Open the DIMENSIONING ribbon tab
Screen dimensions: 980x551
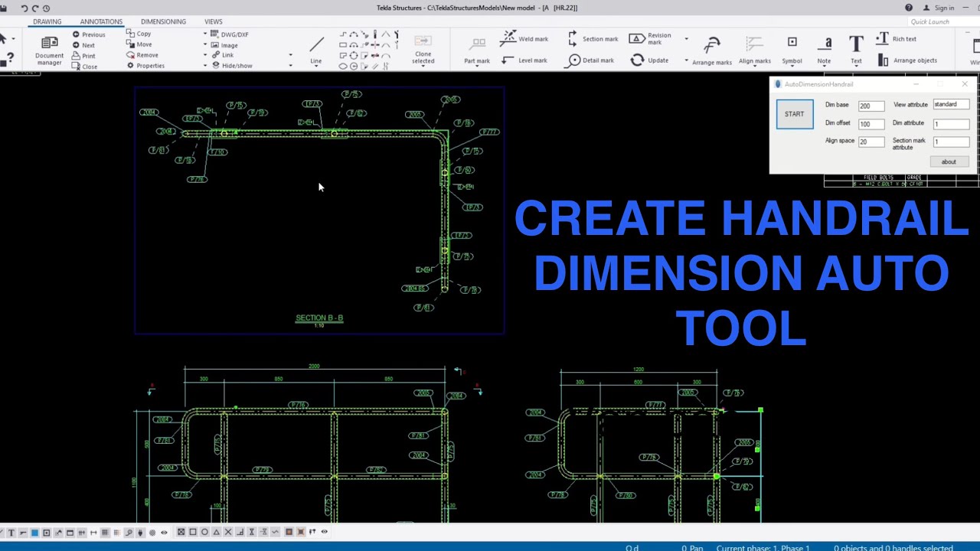[163, 21]
